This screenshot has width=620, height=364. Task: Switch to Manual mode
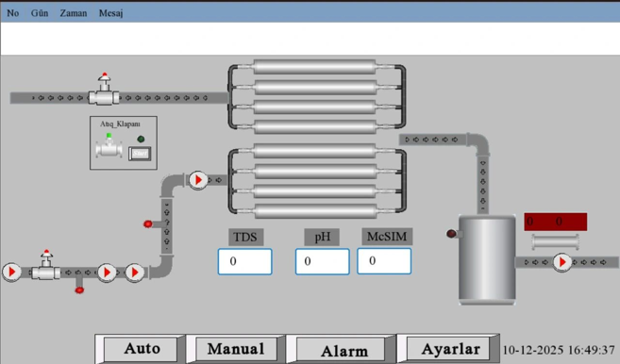(236, 349)
